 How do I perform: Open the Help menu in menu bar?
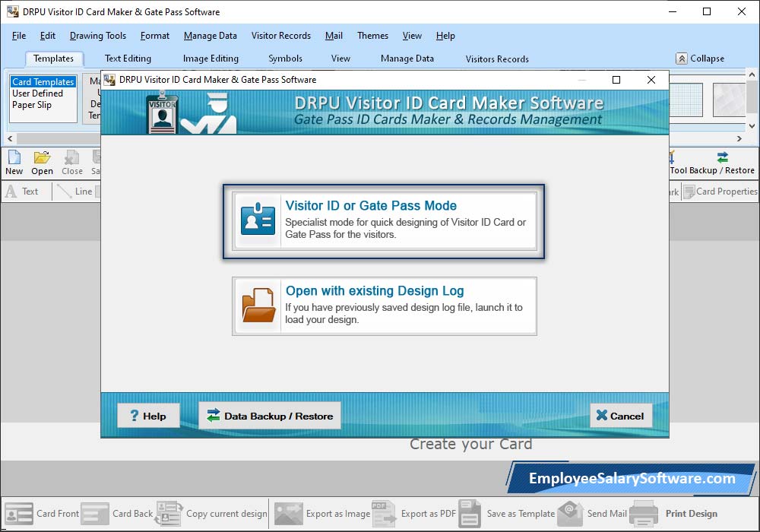click(x=445, y=36)
